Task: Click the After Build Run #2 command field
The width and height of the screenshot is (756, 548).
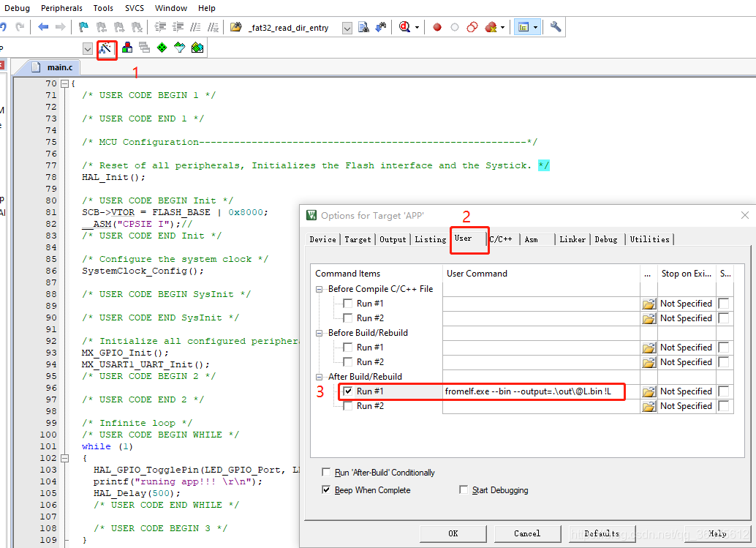Action: 541,406
